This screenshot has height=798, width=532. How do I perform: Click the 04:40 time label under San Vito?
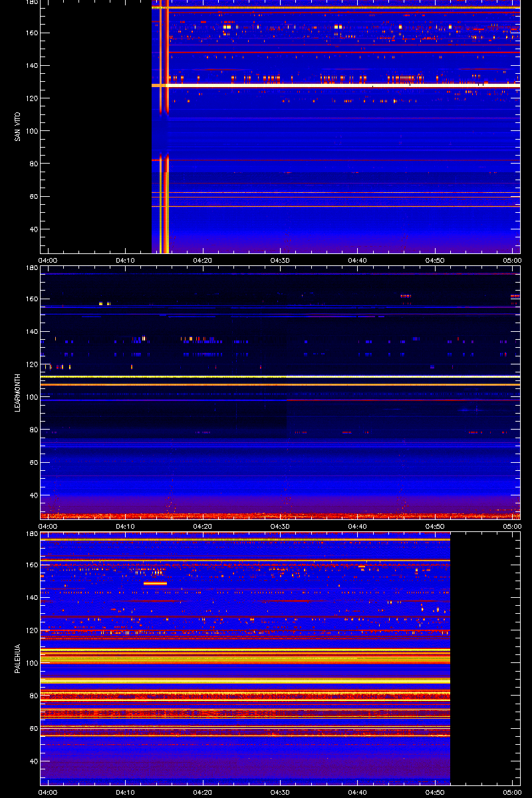(358, 261)
